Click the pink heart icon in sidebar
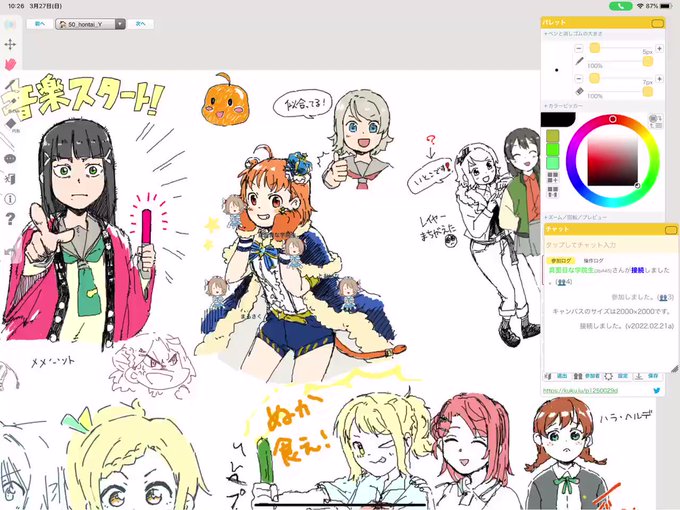This screenshot has width=680, height=510. tap(10, 64)
